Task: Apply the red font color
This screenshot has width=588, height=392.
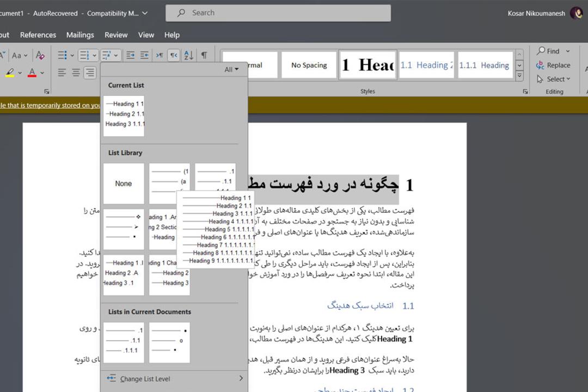Action: (x=32, y=72)
